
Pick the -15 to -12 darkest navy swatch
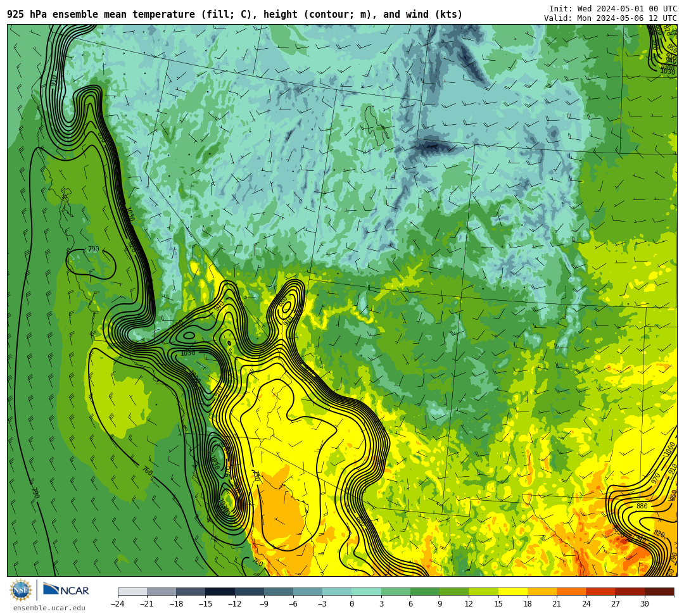(x=220, y=591)
